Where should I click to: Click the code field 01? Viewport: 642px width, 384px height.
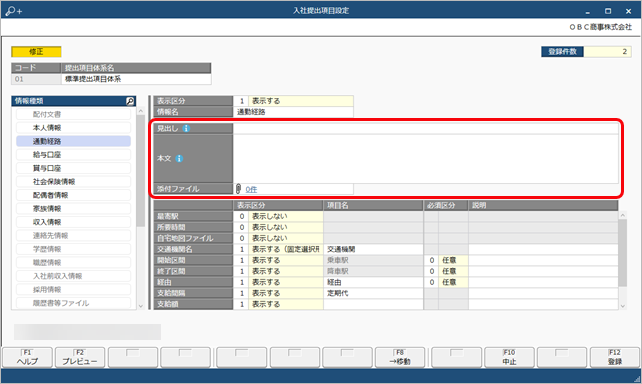36,79
